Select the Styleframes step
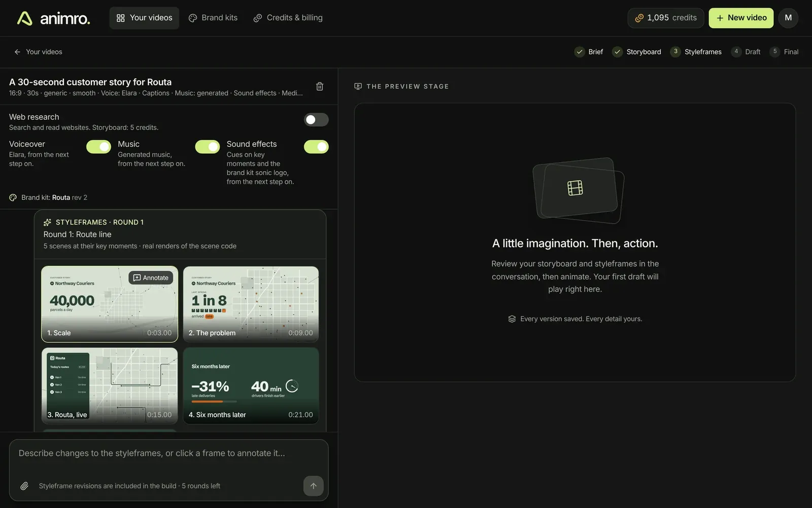The image size is (812, 508). pyautogui.click(x=696, y=52)
